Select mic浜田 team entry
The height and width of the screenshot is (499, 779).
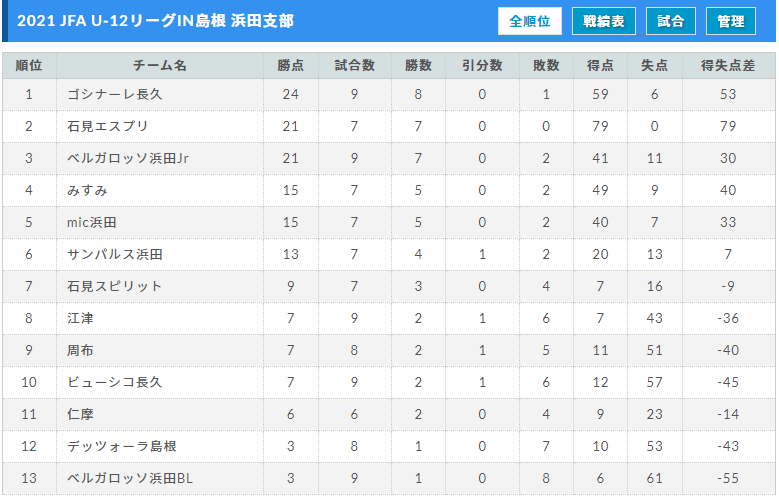92,222
